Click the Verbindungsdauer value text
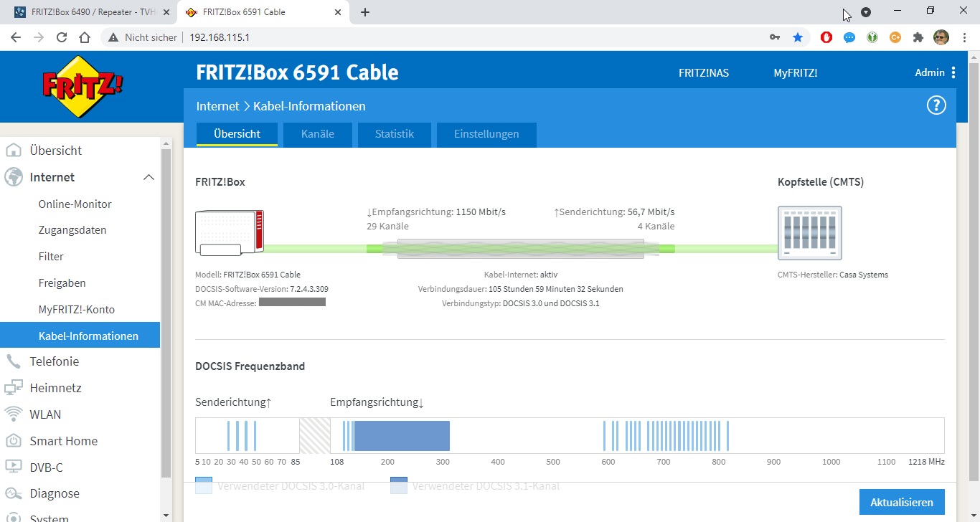 click(x=556, y=289)
